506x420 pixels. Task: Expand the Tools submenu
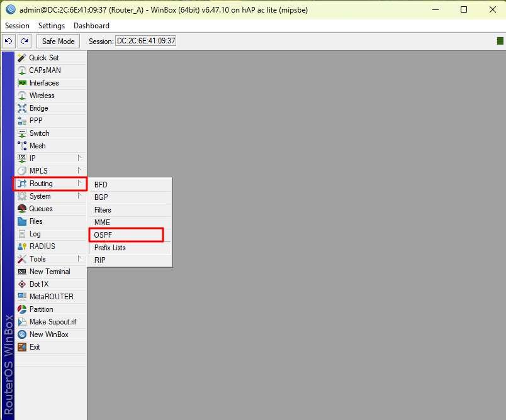coord(79,259)
